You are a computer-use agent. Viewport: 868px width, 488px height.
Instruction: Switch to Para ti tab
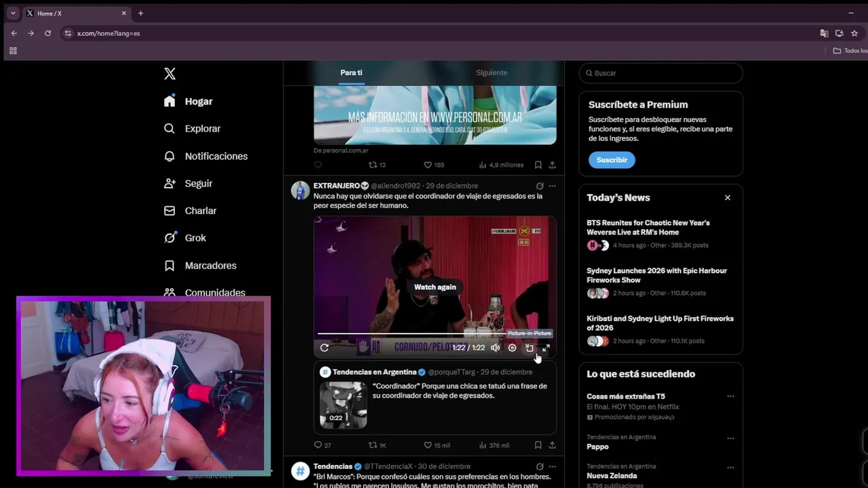(x=351, y=73)
